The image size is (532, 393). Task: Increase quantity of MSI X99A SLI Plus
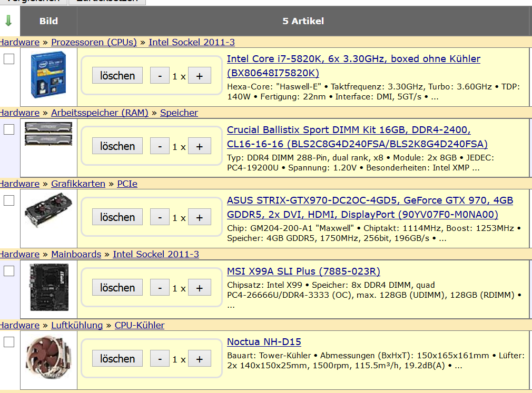tap(200, 288)
